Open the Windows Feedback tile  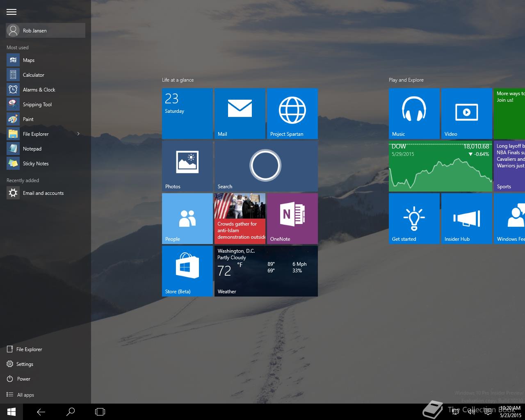(x=509, y=219)
